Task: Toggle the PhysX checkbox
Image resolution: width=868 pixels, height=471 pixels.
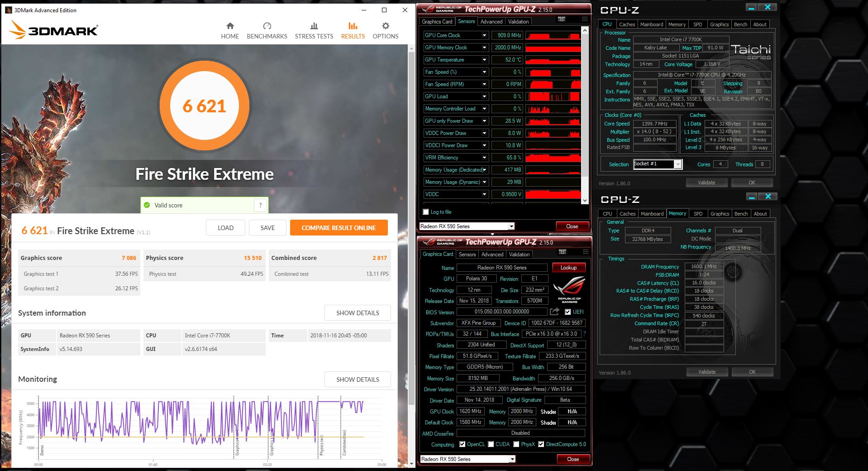Action: point(516,444)
